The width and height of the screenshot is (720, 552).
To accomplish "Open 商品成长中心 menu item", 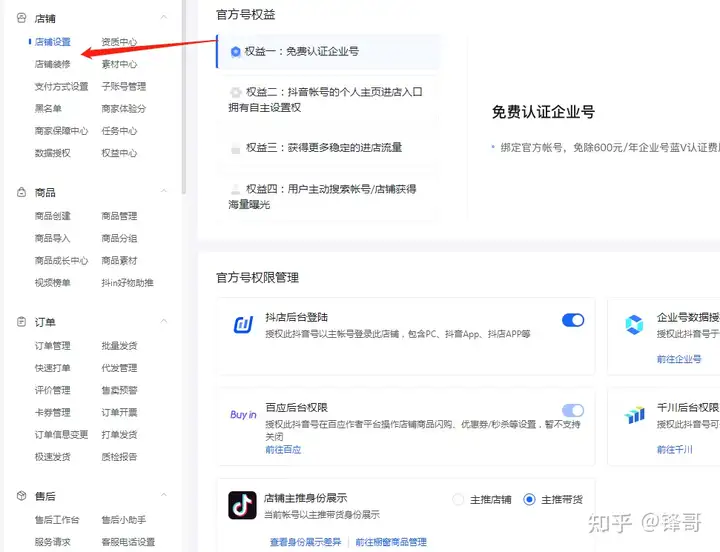I will click(62, 260).
